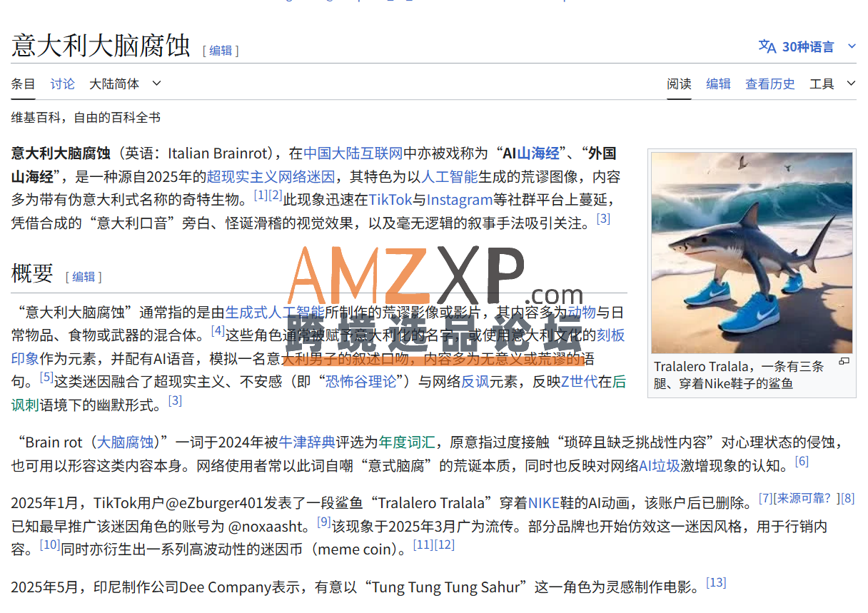Screen dimensions: 868x613
Task: Follow the 中国大陆互联网 link
Action: [353, 153]
